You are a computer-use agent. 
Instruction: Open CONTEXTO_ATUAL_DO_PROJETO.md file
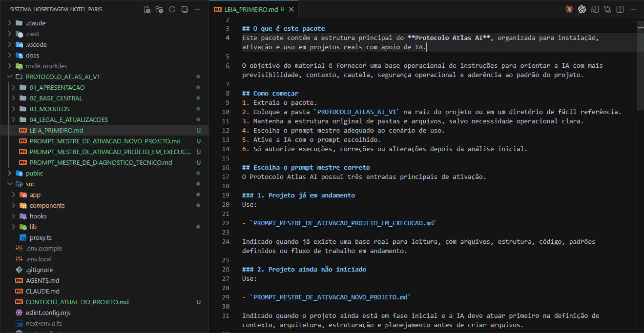104,302
